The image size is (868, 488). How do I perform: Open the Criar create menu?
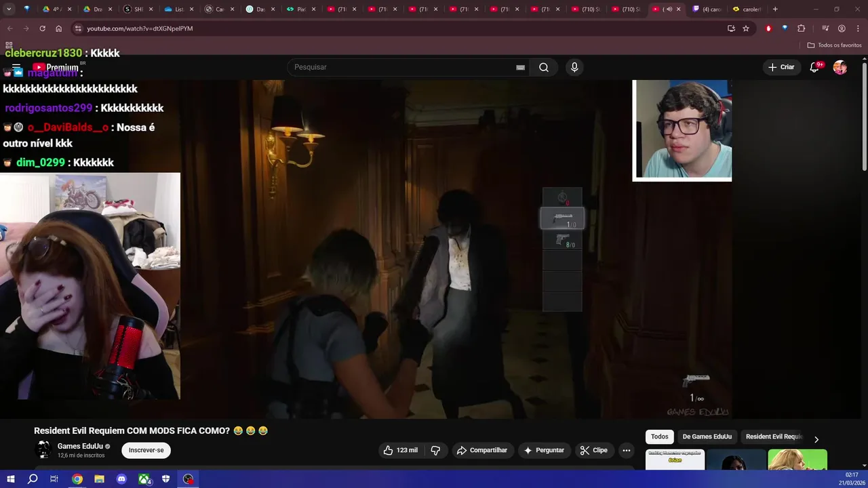[781, 67]
